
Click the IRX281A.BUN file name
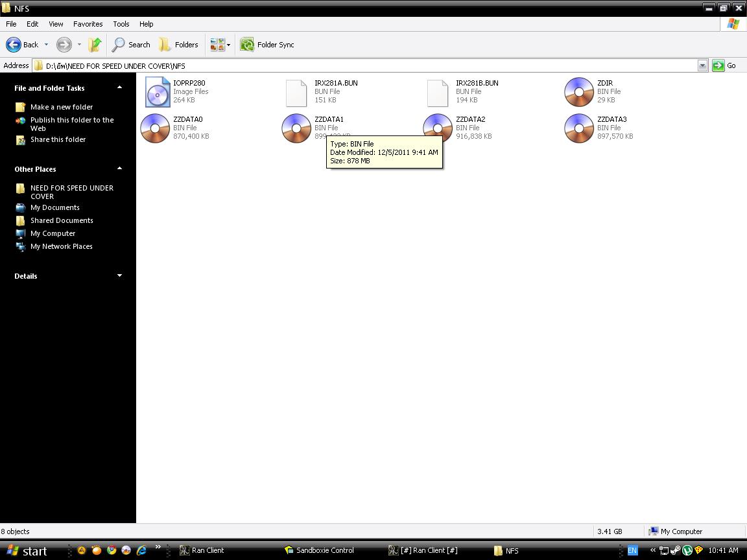(x=336, y=83)
